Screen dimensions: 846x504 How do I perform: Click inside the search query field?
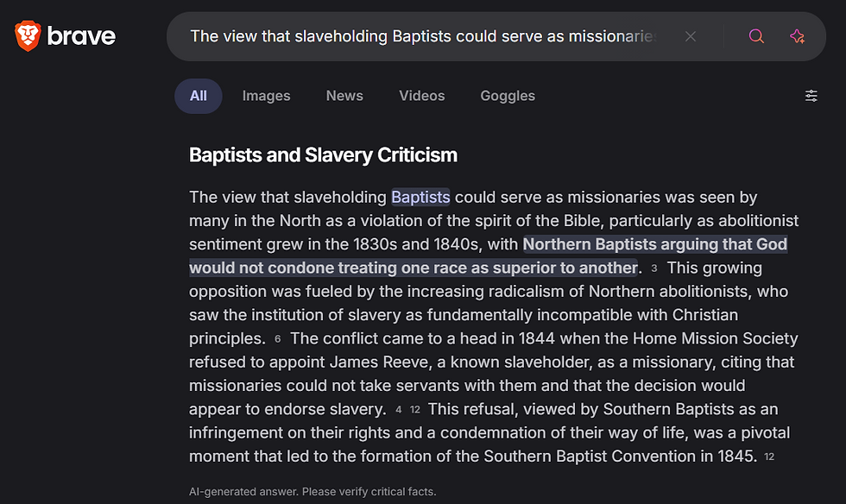pyautogui.click(x=424, y=36)
